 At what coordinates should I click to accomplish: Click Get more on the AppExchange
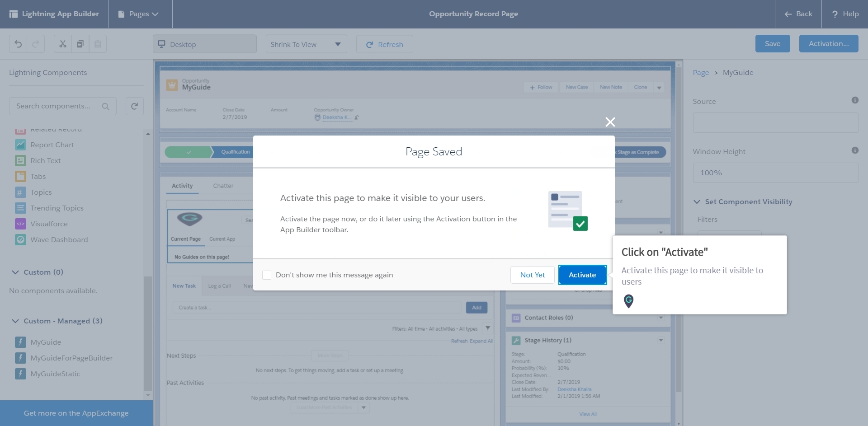pyautogui.click(x=76, y=413)
